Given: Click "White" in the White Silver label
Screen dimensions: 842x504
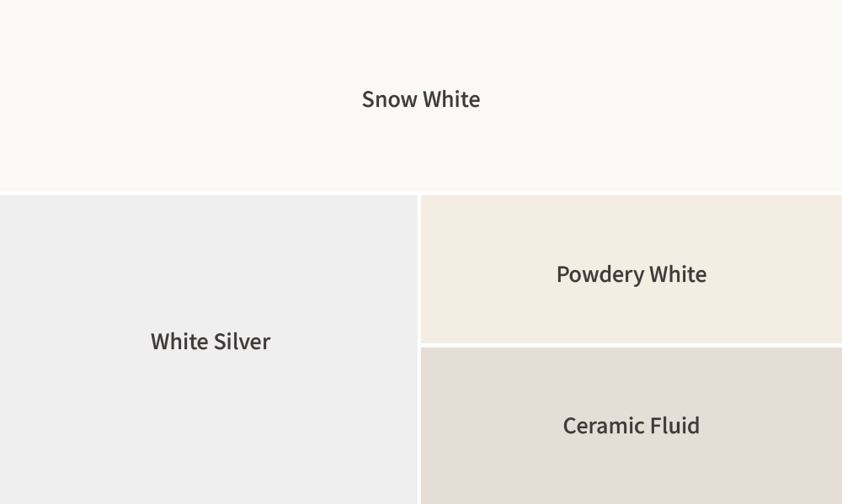Looking at the screenshot, I should click(179, 342).
